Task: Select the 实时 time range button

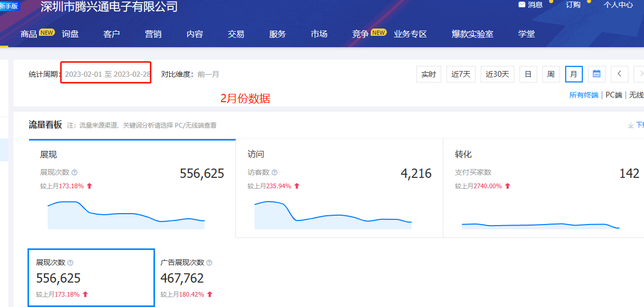Action: (x=429, y=74)
